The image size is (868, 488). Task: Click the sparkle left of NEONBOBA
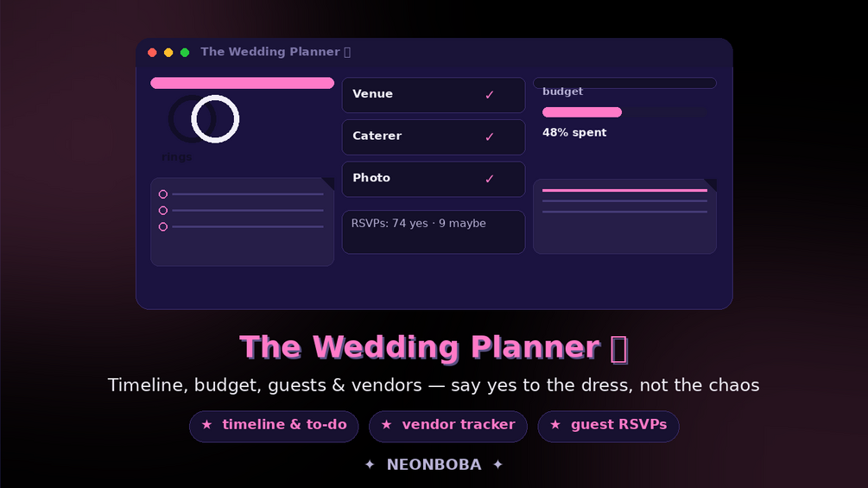[x=370, y=465]
